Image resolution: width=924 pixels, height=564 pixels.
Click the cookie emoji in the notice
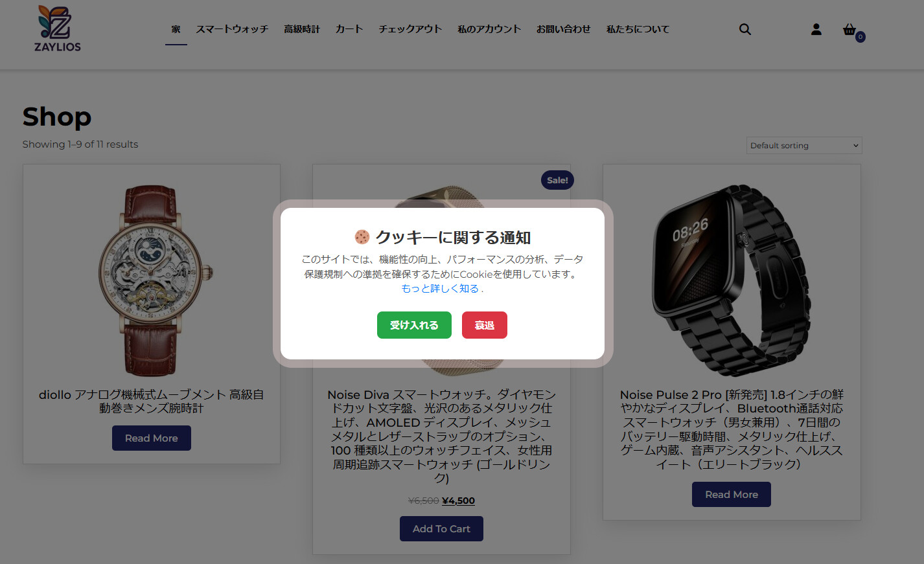(x=362, y=237)
